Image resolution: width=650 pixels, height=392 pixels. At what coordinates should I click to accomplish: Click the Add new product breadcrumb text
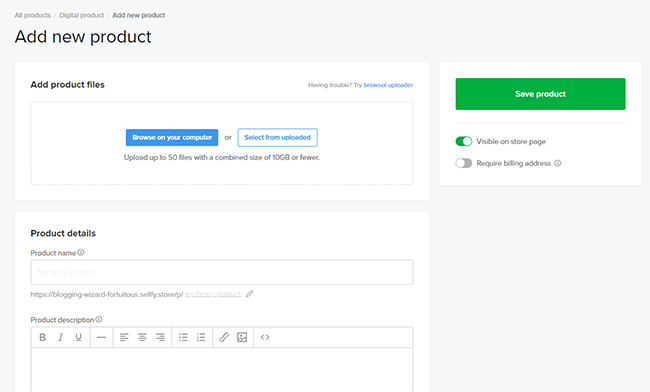coord(139,15)
